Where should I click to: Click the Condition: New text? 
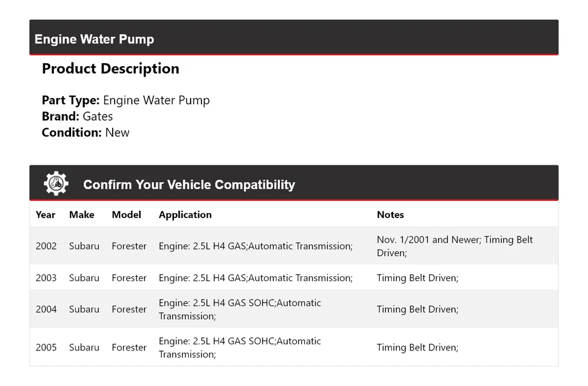[x=86, y=132]
